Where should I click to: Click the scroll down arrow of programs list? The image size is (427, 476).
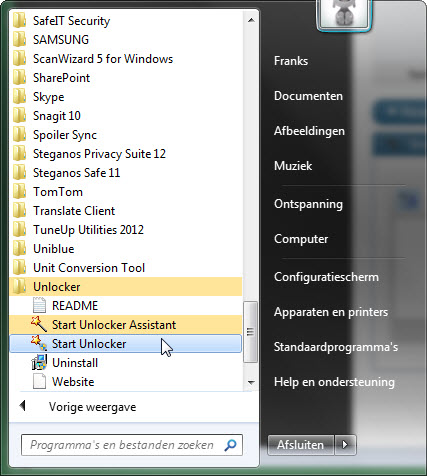click(251, 382)
